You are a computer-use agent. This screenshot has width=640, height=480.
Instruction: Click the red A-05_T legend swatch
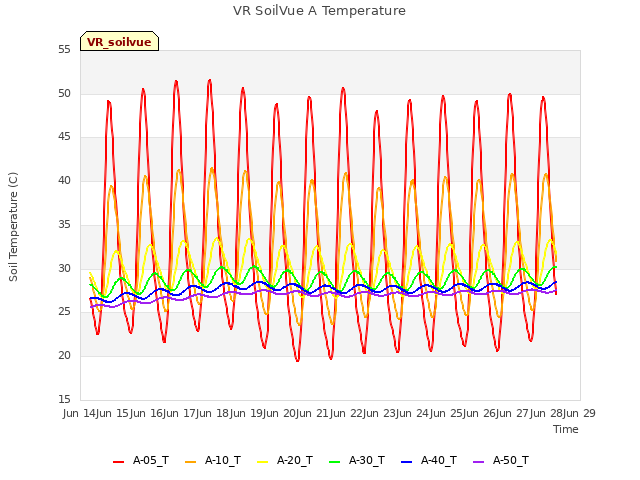click(118, 462)
